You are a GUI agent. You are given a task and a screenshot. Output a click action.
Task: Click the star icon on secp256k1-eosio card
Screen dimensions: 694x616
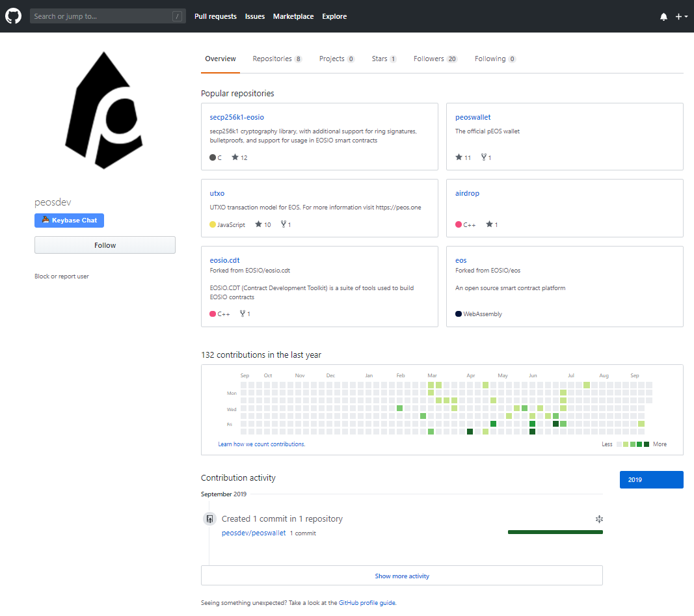[x=235, y=157]
